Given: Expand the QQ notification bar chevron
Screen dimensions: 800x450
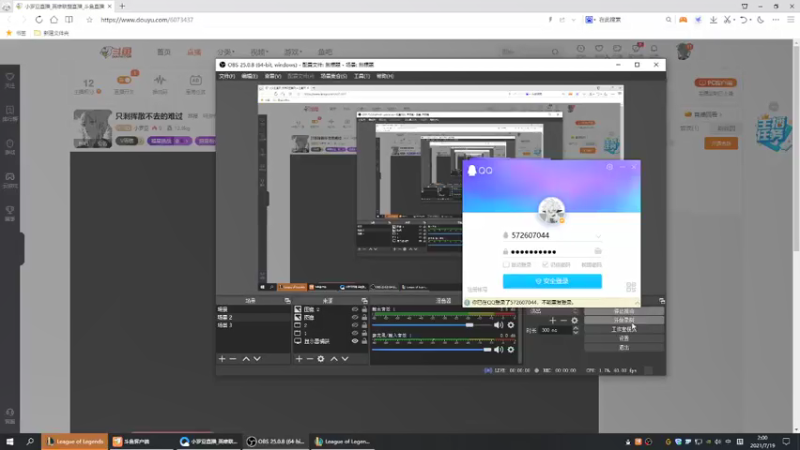Looking at the screenshot, I should [x=636, y=302].
